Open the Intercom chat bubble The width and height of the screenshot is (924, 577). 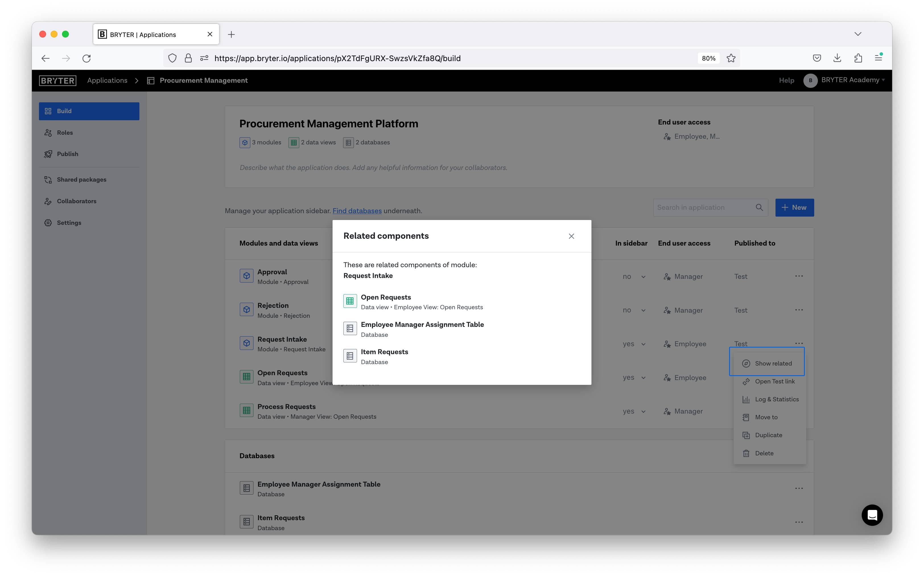pyautogui.click(x=872, y=515)
